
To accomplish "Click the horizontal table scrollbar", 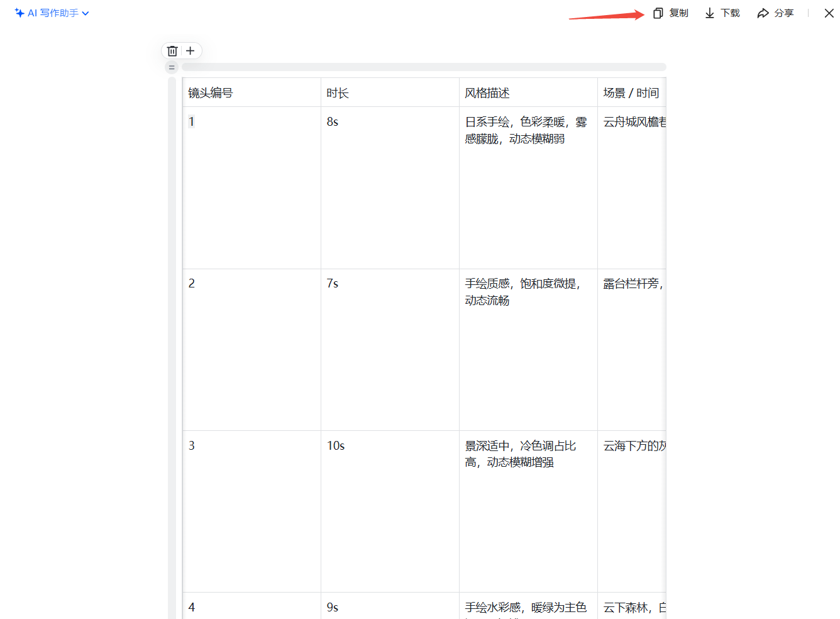I will (x=423, y=67).
